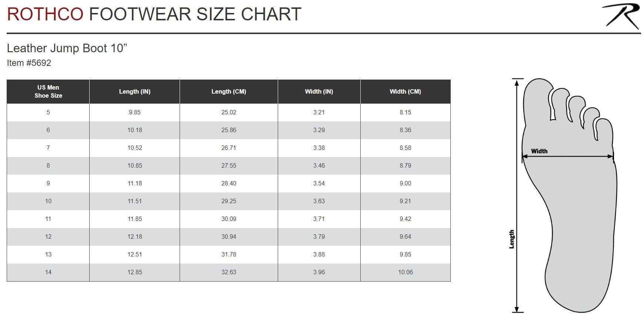Click the Width label on foot diagram

click(x=539, y=151)
